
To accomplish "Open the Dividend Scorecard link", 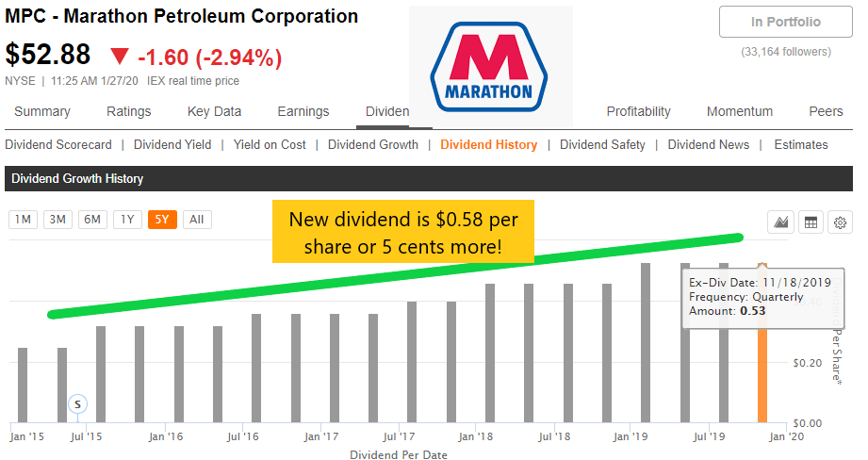I will [x=58, y=144].
